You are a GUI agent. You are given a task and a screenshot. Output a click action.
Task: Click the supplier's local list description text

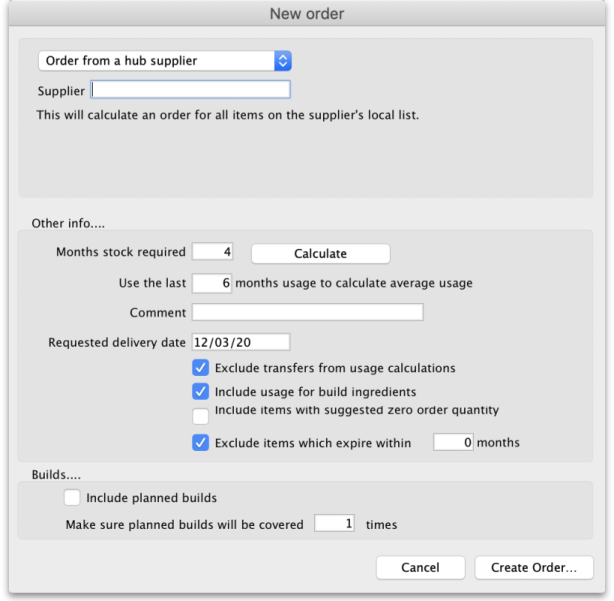(x=228, y=115)
